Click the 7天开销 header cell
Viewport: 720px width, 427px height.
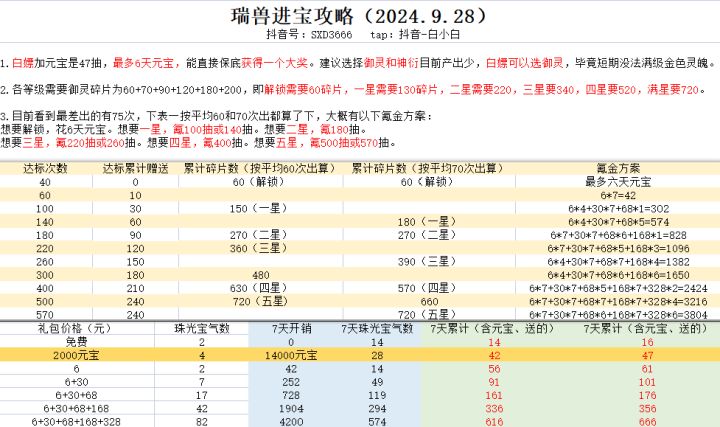point(291,328)
